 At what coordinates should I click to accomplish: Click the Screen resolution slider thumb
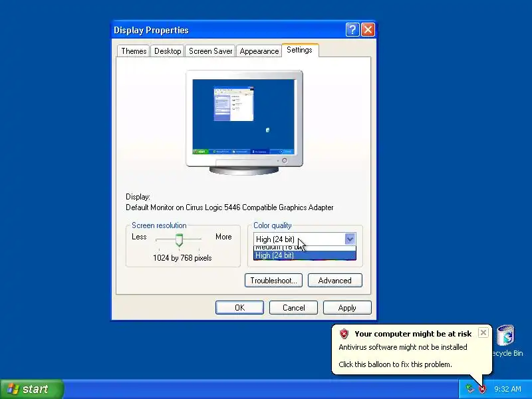coord(179,240)
